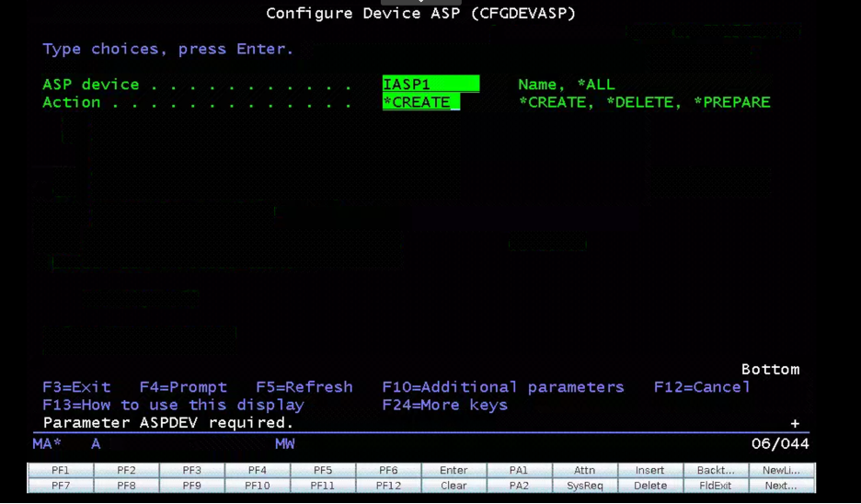
Task: Click the Enter keypad button
Action: click(453, 470)
